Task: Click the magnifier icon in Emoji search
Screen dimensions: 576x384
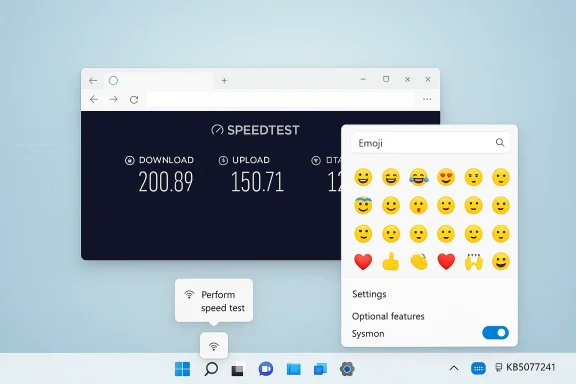Action: 500,143
